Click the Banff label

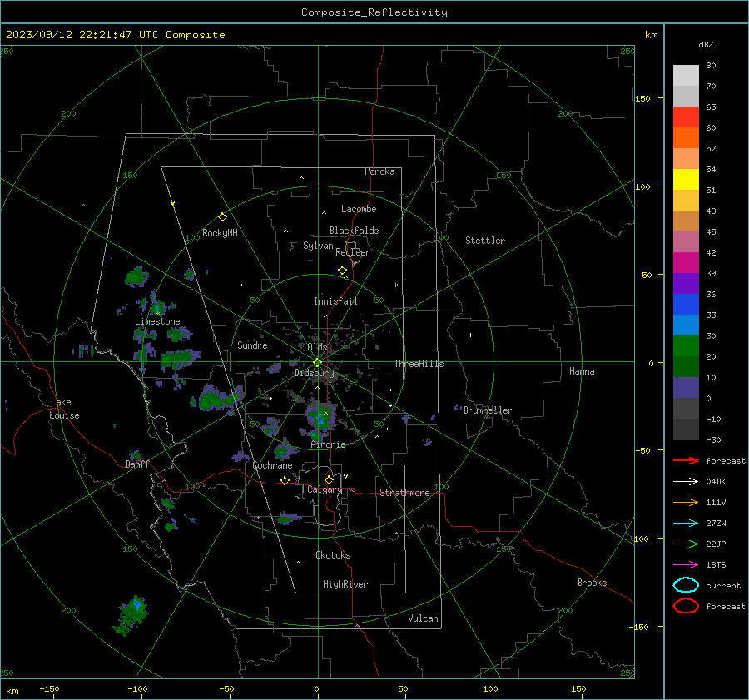point(137,464)
